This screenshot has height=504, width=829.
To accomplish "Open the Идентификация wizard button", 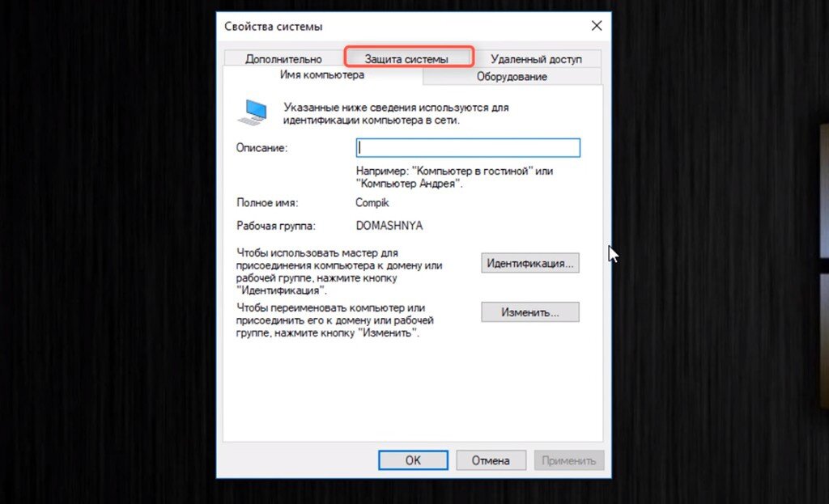I will (529, 263).
